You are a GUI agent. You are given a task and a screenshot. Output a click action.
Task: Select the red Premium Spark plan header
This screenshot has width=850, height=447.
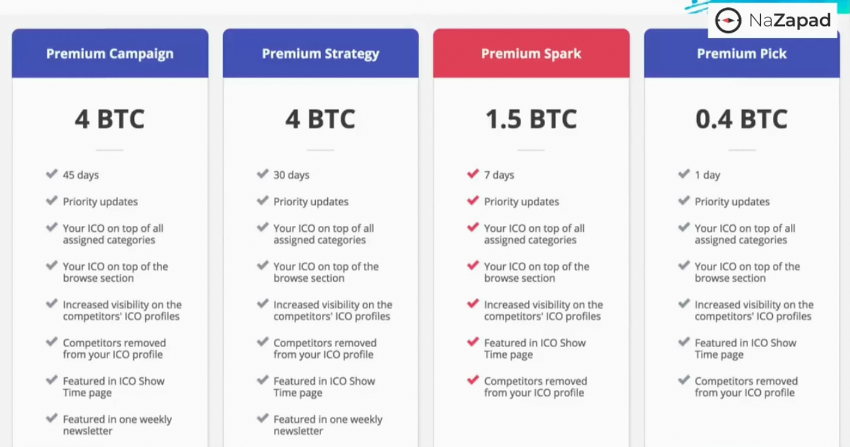pos(531,53)
